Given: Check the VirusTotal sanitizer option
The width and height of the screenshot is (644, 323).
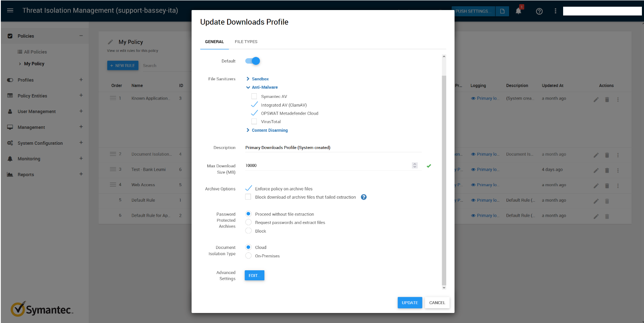Looking at the screenshot, I should coord(254,121).
